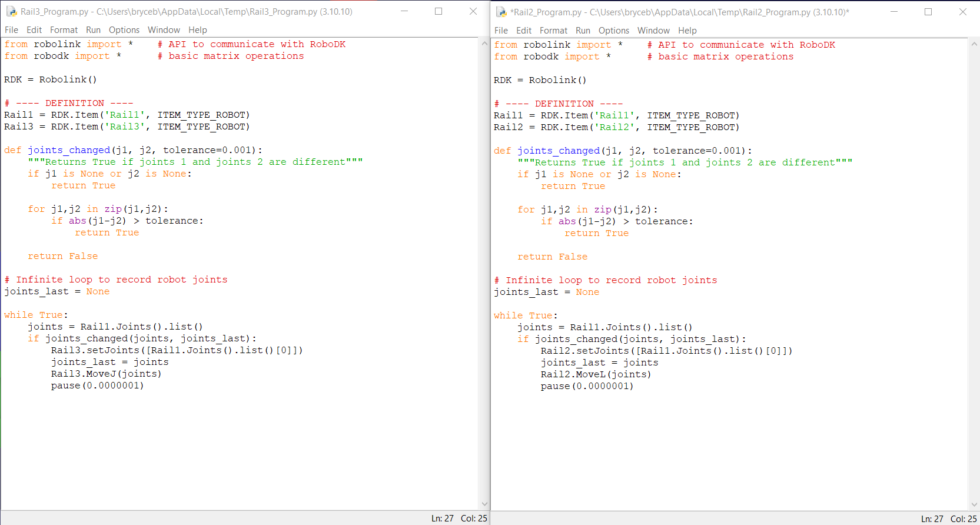Minimize the Rail3_Program.py window
Viewport: 980px width, 525px height.
click(x=404, y=11)
